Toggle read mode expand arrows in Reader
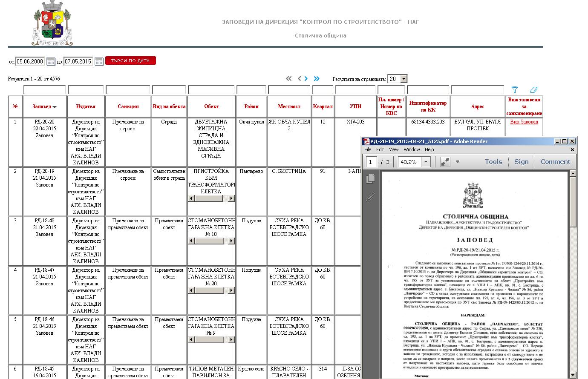Viewport: 588px width, 379px height. point(445,162)
